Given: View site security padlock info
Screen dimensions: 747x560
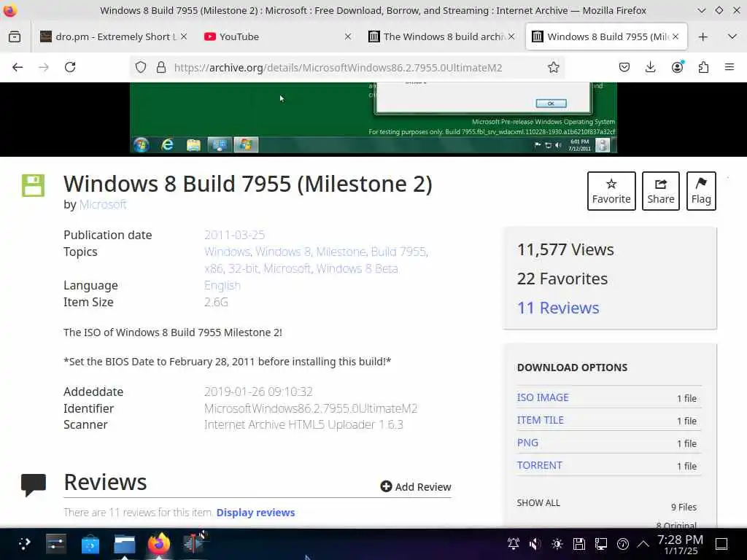Looking at the screenshot, I should click(x=161, y=67).
